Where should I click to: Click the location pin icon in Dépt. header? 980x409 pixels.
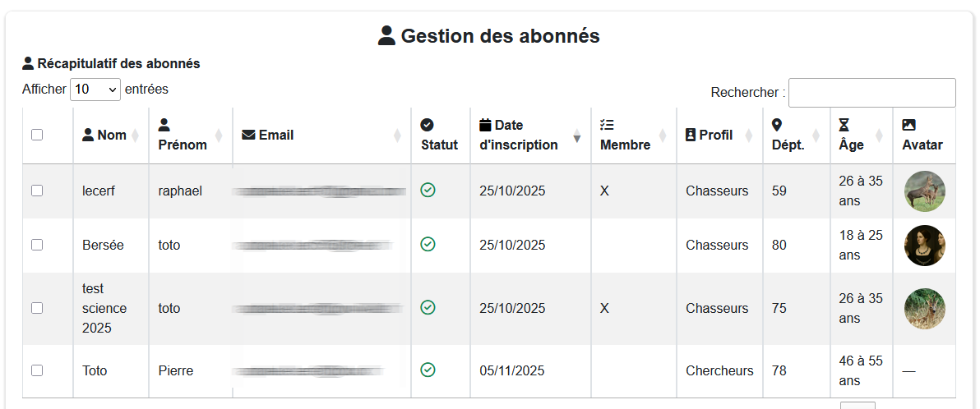pos(777,125)
